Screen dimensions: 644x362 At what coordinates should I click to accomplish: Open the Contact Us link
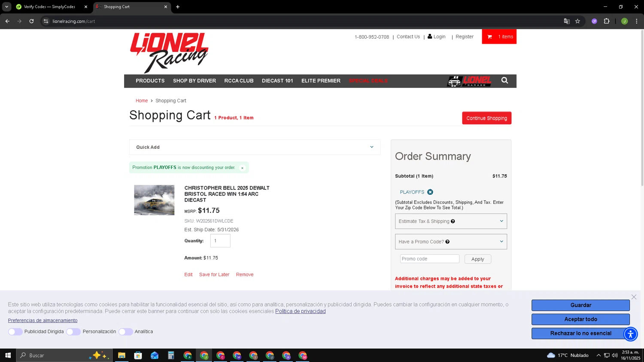(x=408, y=36)
